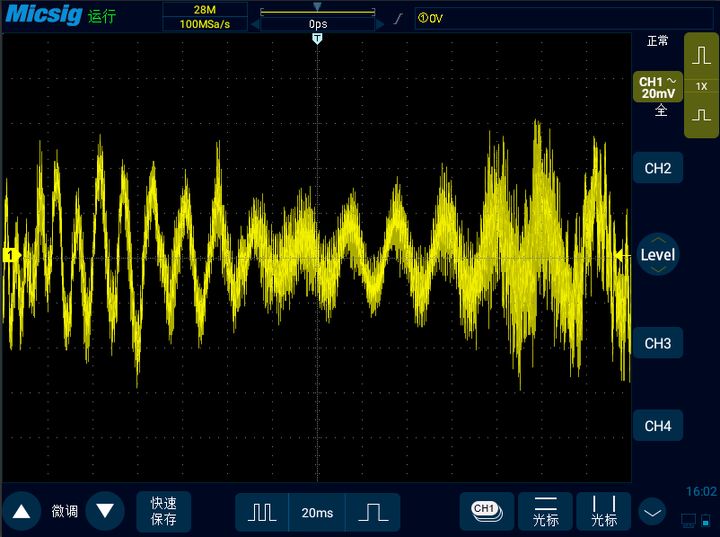Tap the 运行 run status button
The image size is (720, 537).
102,16
